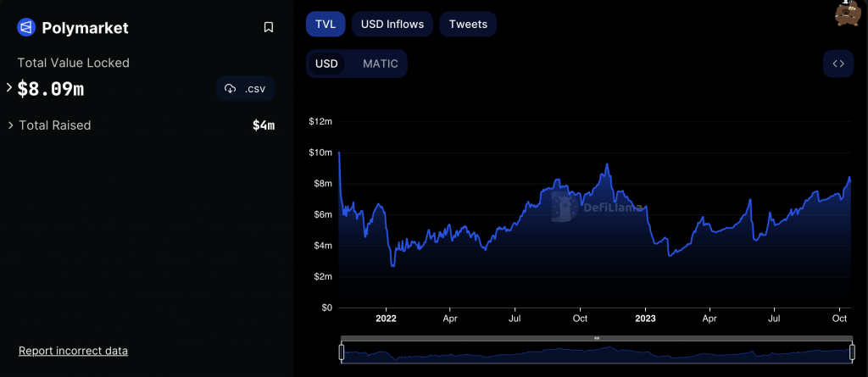Viewport: 868px width, 377px height.
Task: Click the 2022 x-axis label
Action: (x=386, y=319)
